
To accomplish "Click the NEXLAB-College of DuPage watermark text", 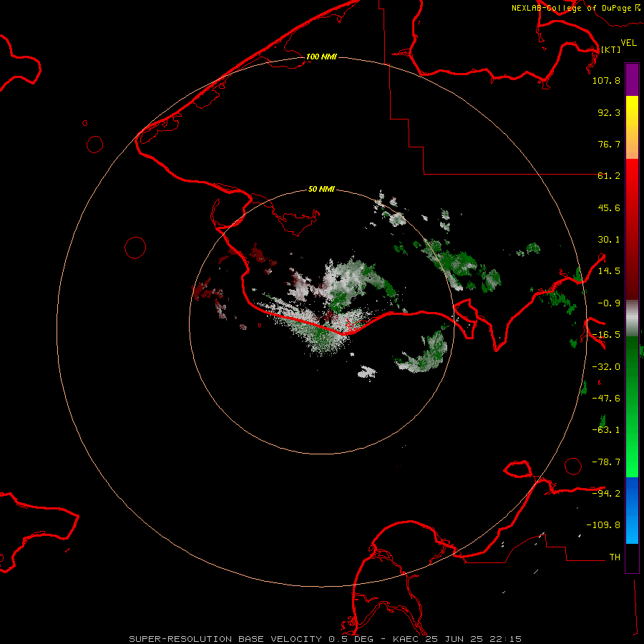I will 576,8.
